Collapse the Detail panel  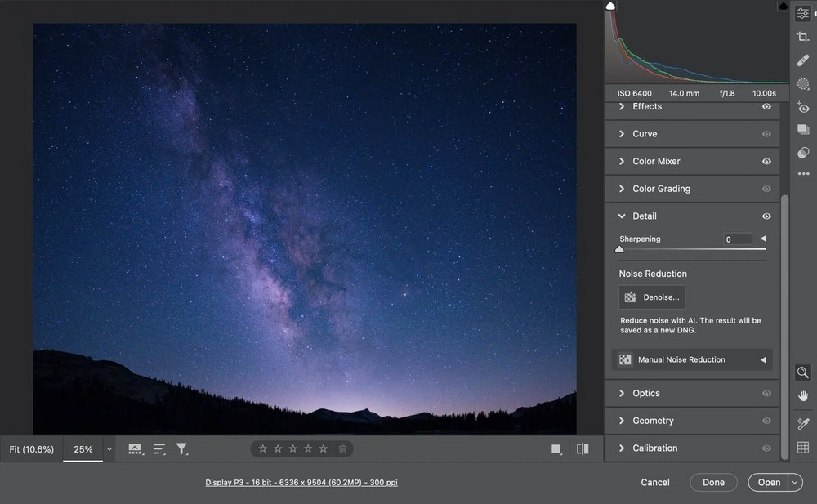pyautogui.click(x=622, y=216)
